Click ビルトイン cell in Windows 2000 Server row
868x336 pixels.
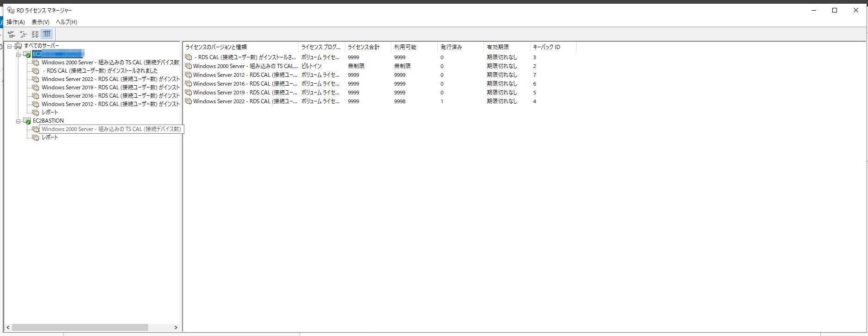coord(311,66)
